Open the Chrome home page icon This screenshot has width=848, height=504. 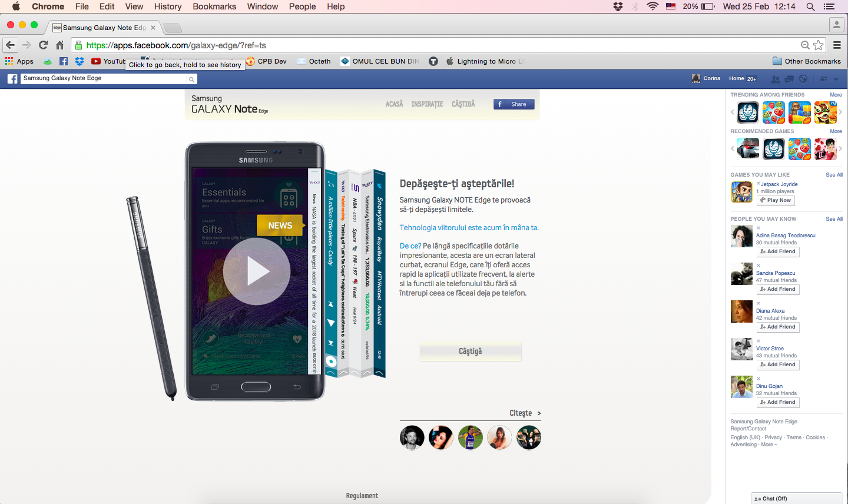(x=59, y=45)
